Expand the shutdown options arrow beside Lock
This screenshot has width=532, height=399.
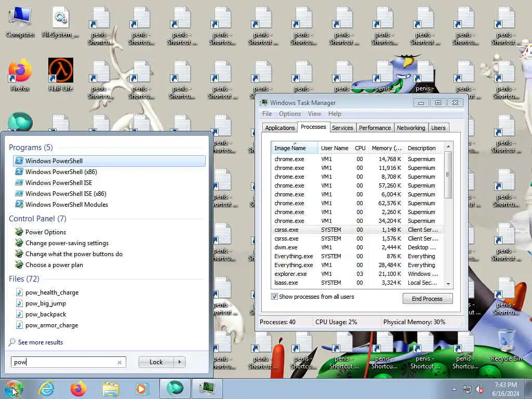click(180, 362)
